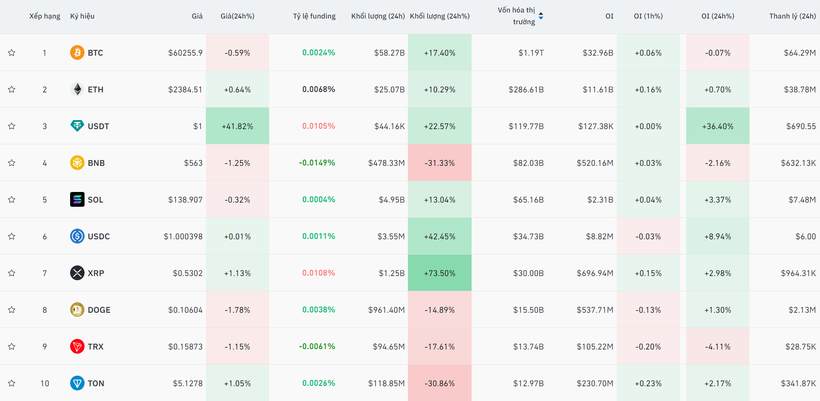820x401 pixels.
Task: Open the DOGE symbol link
Action: [x=99, y=310]
